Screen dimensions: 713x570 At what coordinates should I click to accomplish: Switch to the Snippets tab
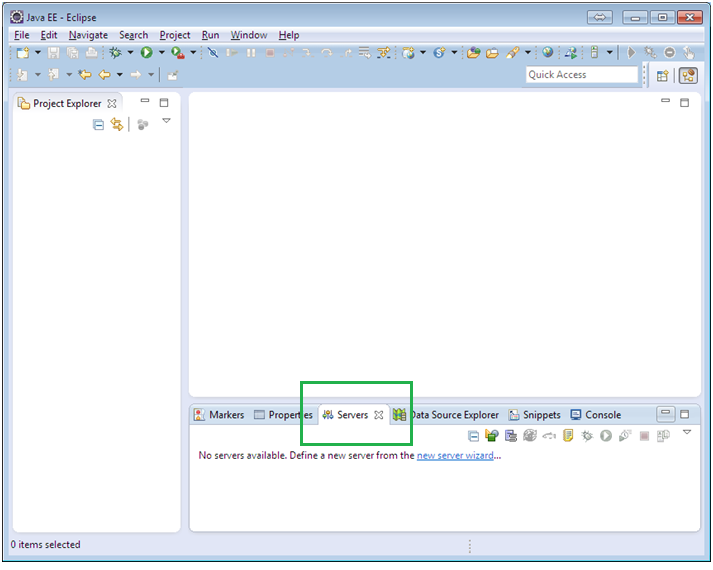click(x=534, y=415)
